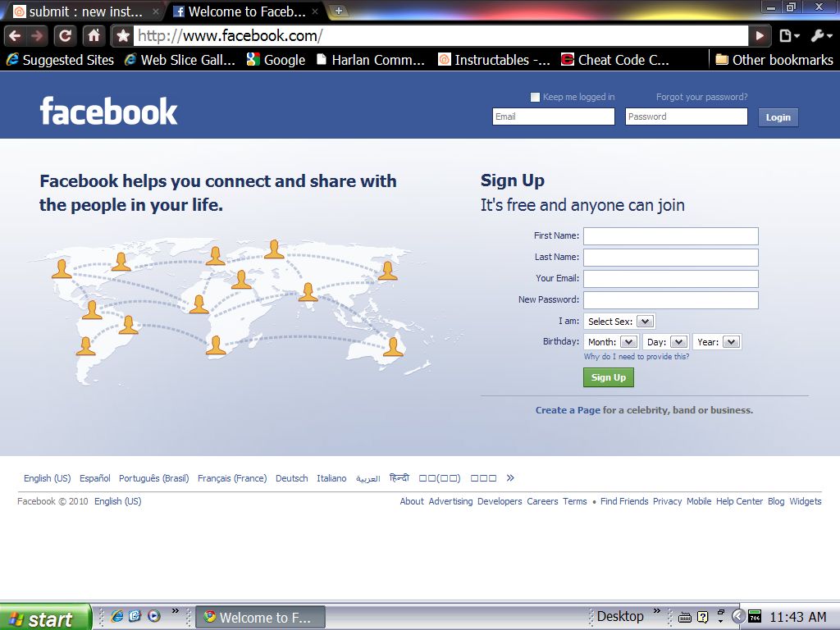Open the wrench settings menu
This screenshot has width=840, height=630.
pos(820,36)
